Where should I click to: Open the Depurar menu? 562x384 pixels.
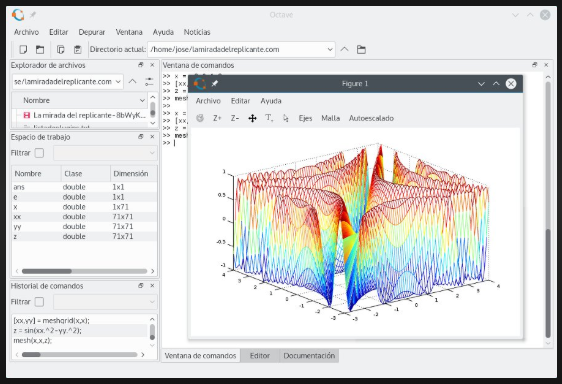(x=92, y=32)
